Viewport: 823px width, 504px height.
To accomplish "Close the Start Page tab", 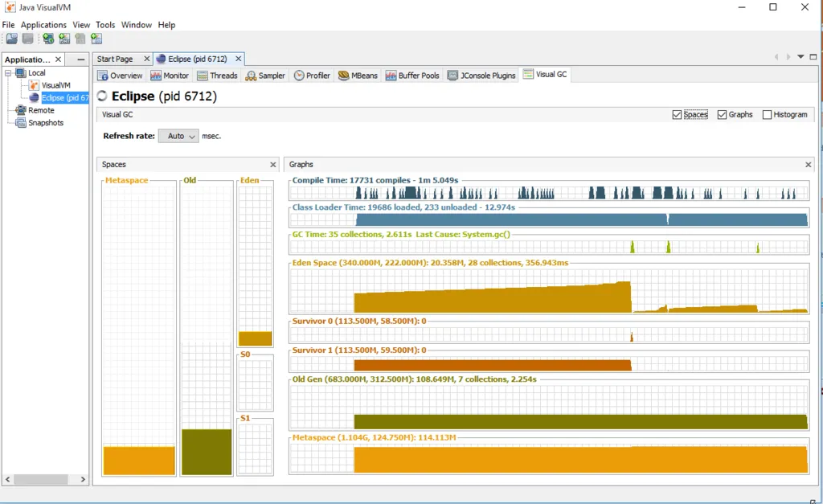I will point(147,59).
